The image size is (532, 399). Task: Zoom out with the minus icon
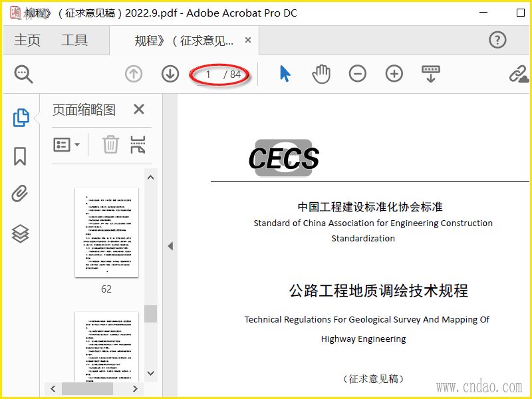[x=358, y=74]
